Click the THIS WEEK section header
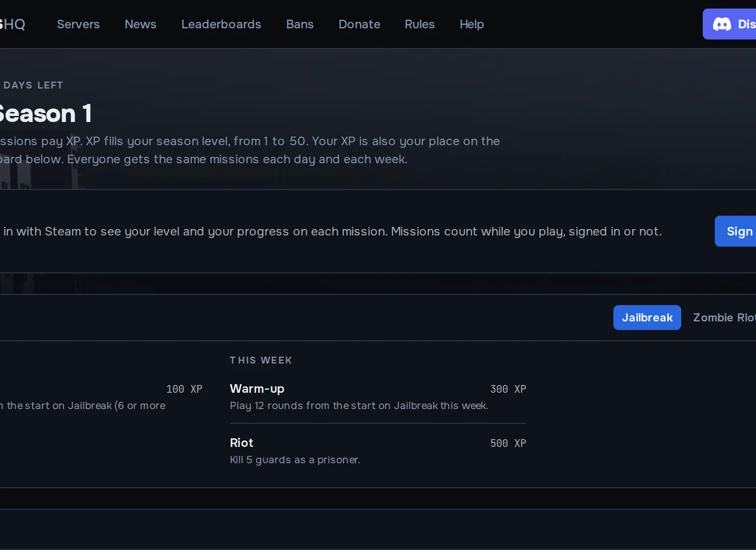 261,360
